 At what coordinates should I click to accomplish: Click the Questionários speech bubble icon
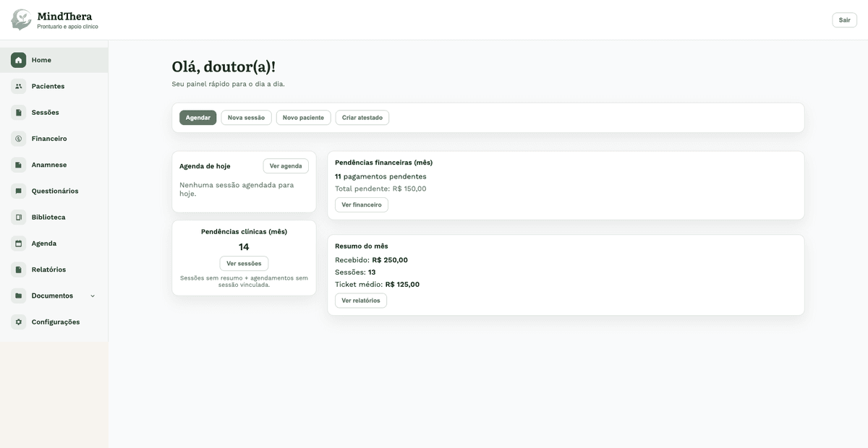(x=17, y=190)
